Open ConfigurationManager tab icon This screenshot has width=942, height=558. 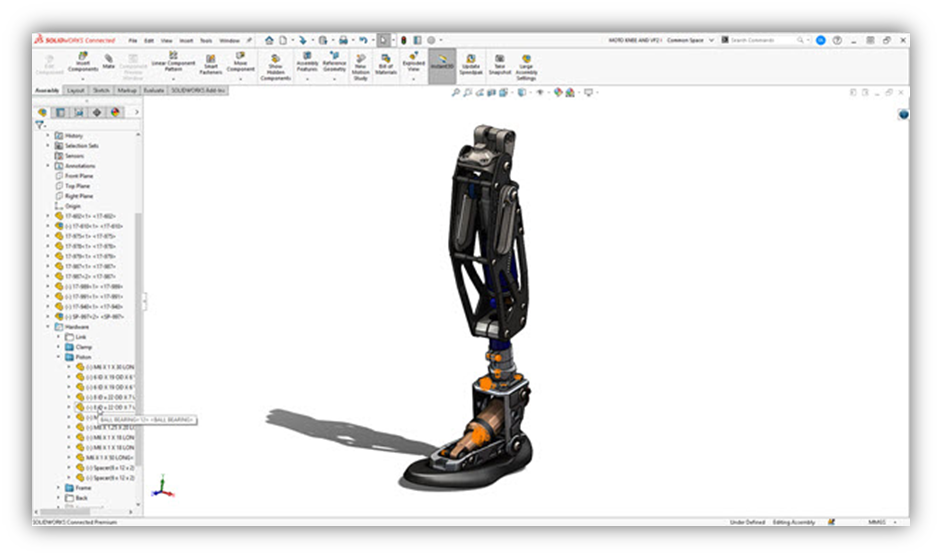click(79, 112)
